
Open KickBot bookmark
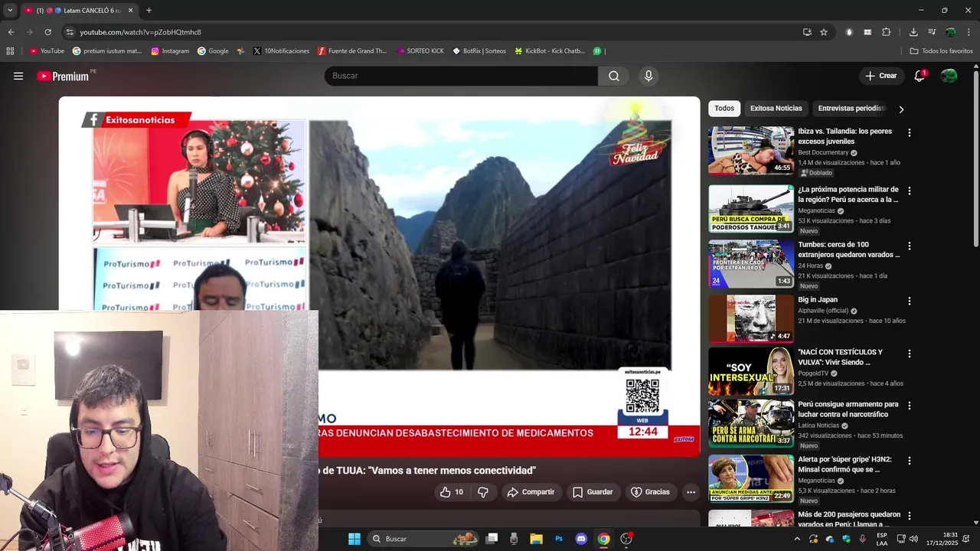pos(550,51)
